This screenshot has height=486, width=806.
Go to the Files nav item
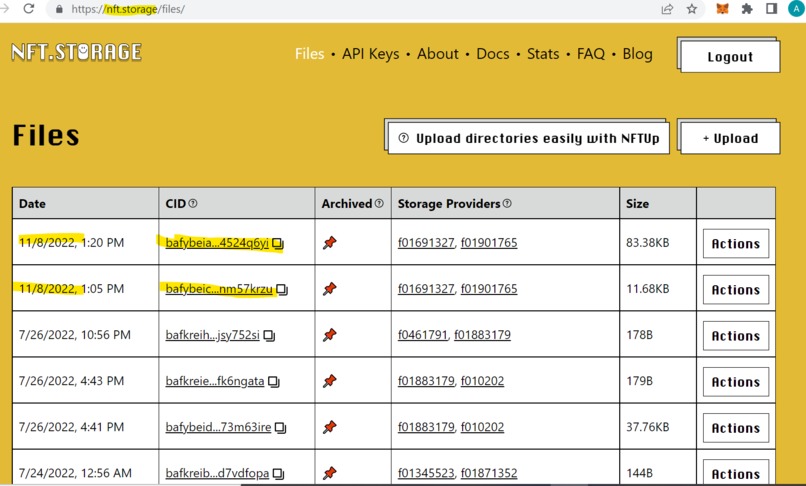[x=309, y=54]
